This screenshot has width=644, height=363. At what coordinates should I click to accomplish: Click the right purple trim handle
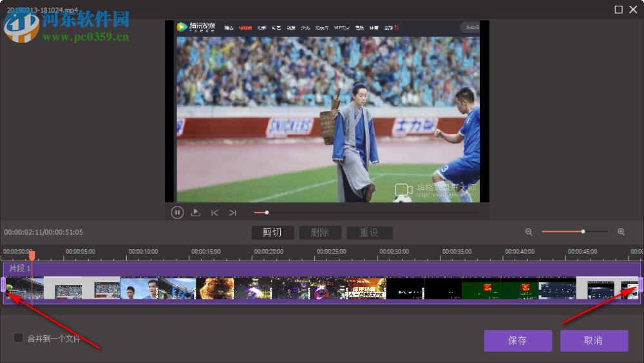click(x=641, y=284)
